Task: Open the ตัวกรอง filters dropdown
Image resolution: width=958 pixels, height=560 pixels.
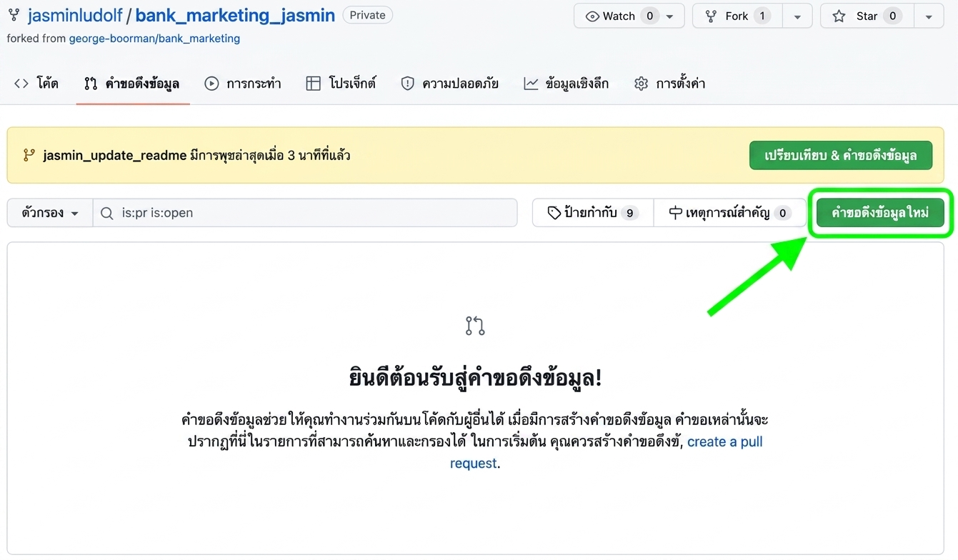Action: coord(50,213)
